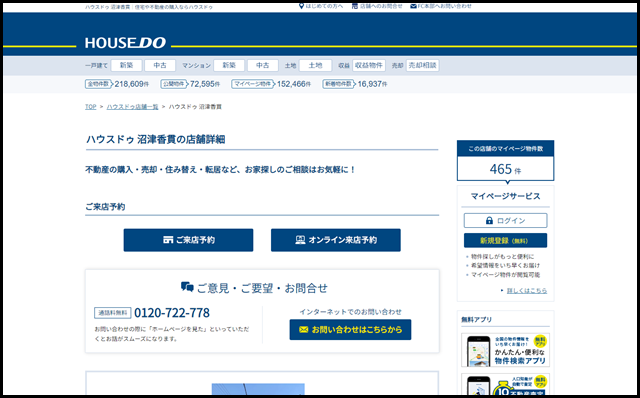Click the envelope icon beside FC本部へお問い合わせ
The width and height of the screenshot is (640, 398).
tap(413, 6)
